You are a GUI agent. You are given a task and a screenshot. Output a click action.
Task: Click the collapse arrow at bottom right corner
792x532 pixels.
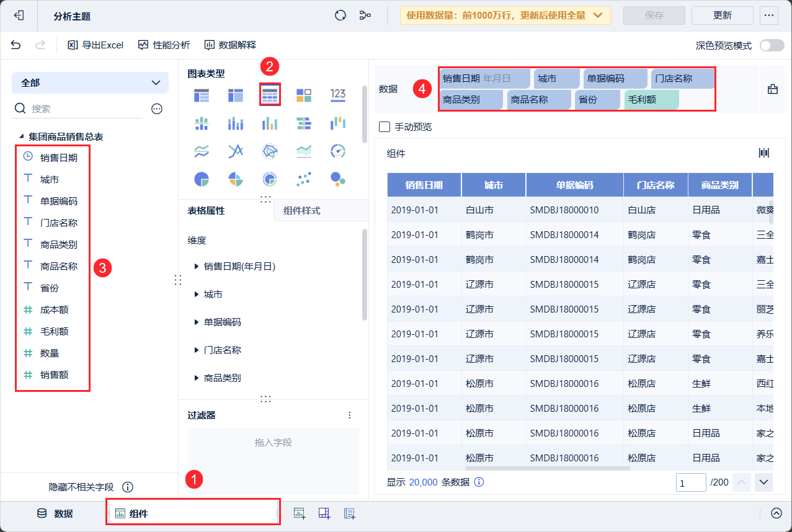tap(776, 513)
